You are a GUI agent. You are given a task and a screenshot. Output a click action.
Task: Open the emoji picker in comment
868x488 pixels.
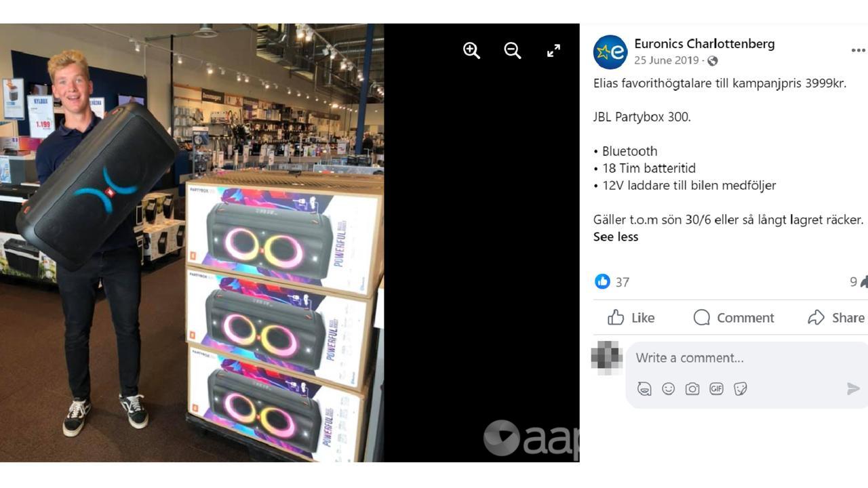point(669,388)
